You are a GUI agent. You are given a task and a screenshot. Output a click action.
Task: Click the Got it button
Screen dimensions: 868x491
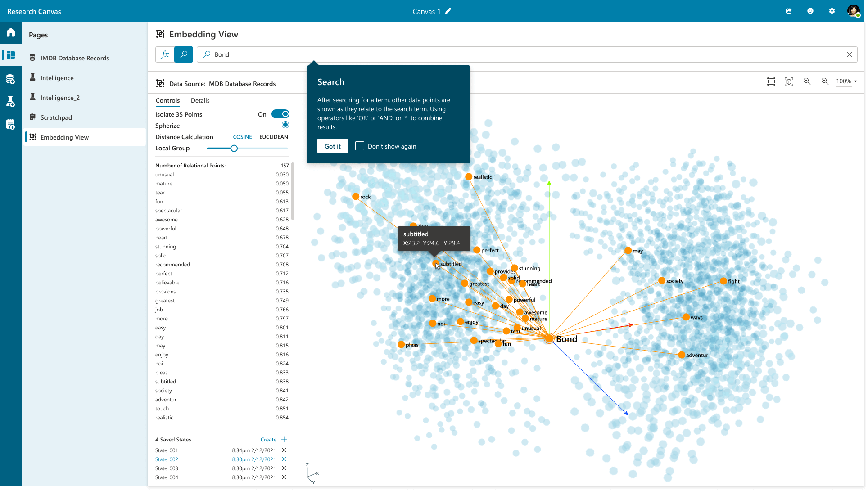click(333, 146)
